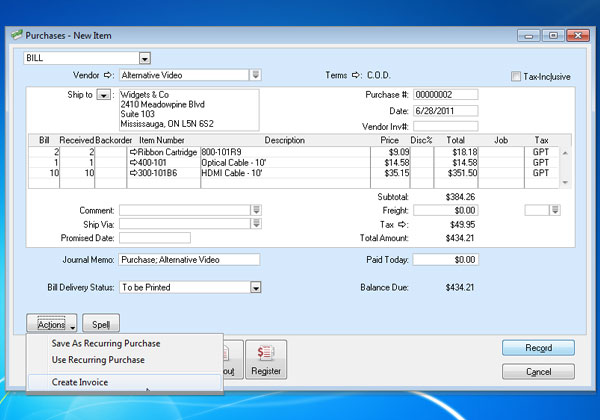Click the Actions dropdown button

click(52, 323)
